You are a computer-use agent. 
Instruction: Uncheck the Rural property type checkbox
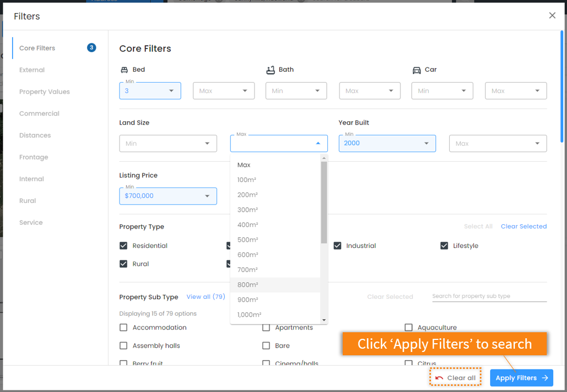[x=123, y=264]
